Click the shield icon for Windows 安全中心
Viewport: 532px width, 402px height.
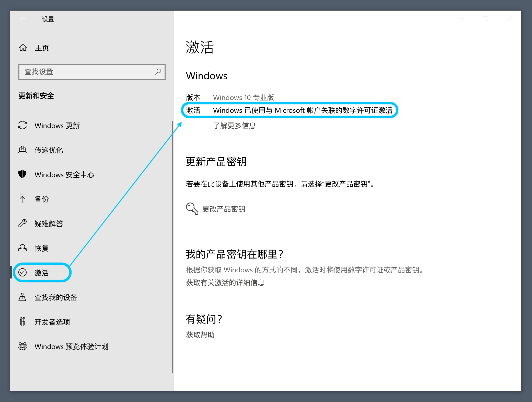click(x=22, y=174)
